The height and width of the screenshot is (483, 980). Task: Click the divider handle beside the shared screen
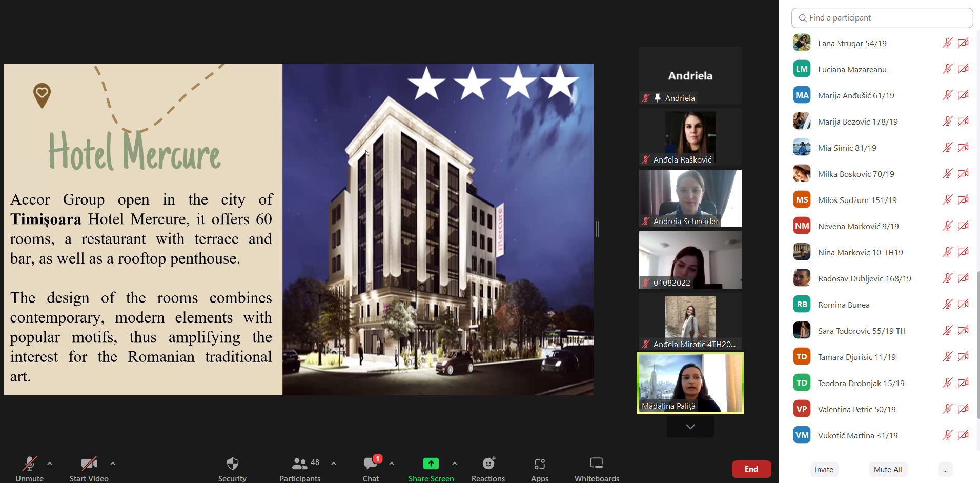pyautogui.click(x=597, y=229)
